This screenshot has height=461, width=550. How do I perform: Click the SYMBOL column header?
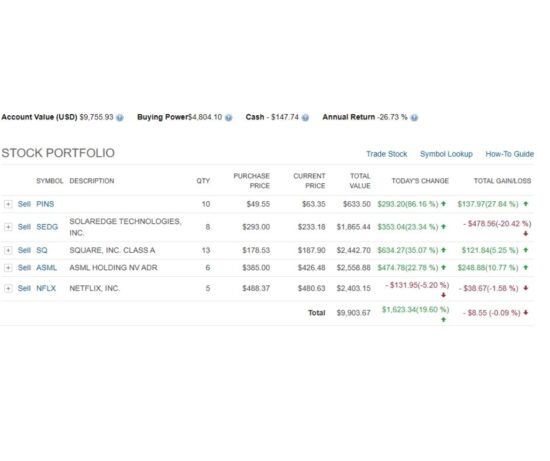[49, 181]
